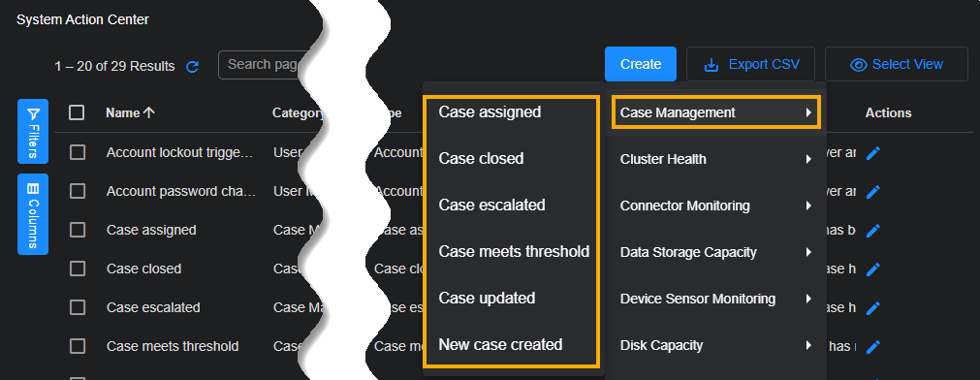980x380 pixels.
Task: Click edit pencil for Case escalated row
Action: [873, 308]
